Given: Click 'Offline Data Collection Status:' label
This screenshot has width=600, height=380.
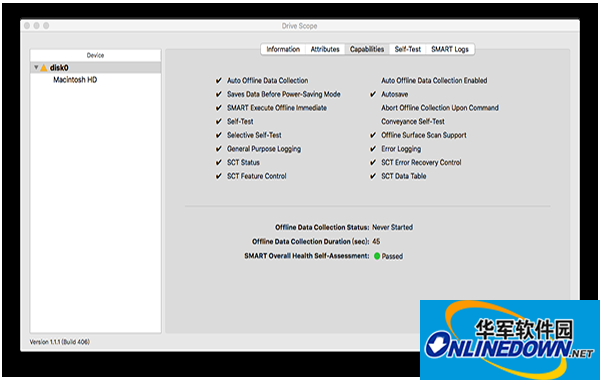Looking at the screenshot, I should click(322, 227).
